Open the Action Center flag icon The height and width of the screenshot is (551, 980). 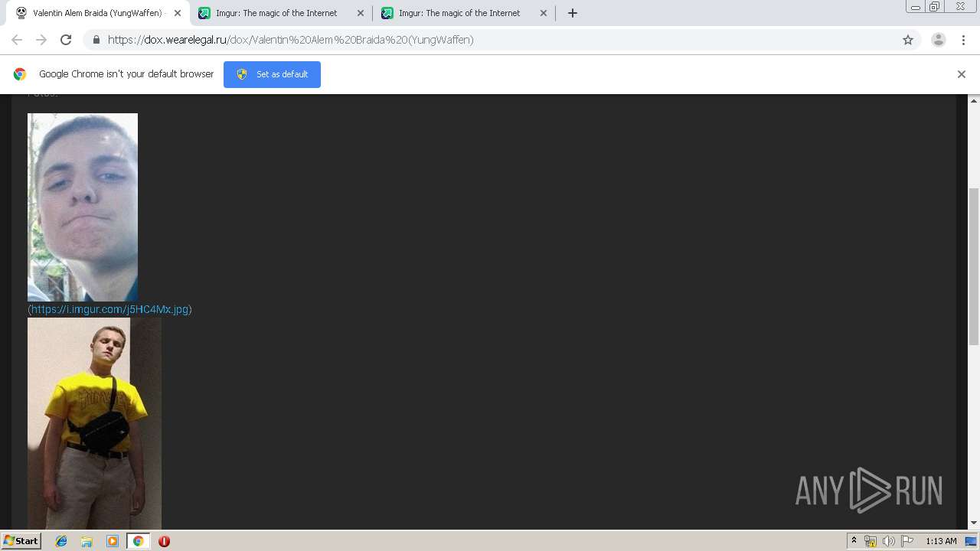point(907,541)
